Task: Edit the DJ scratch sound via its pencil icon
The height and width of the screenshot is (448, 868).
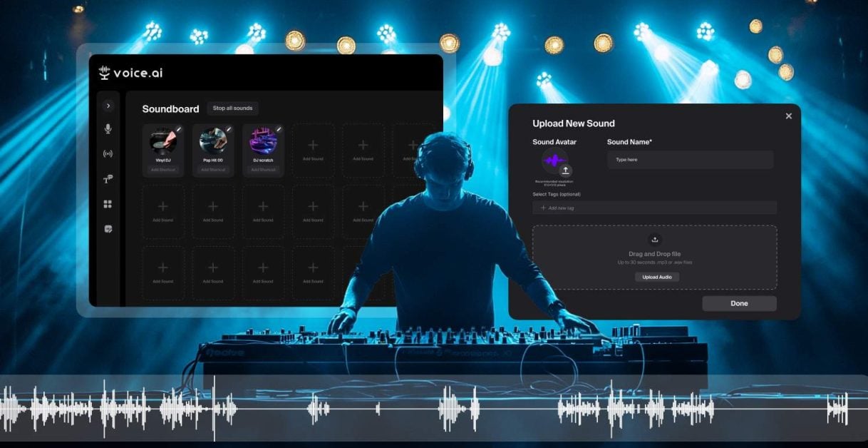Action: pyautogui.click(x=279, y=128)
